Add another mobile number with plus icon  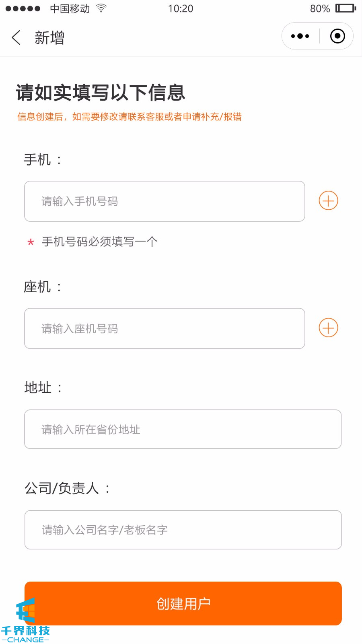[328, 201]
